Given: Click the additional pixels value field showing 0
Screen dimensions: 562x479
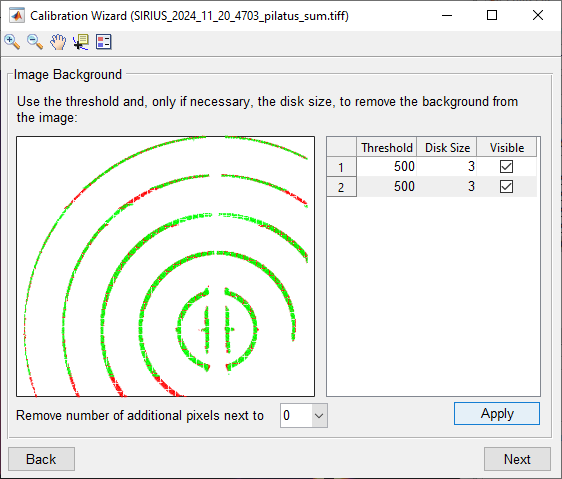Looking at the screenshot, I should click(x=296, y=416).
